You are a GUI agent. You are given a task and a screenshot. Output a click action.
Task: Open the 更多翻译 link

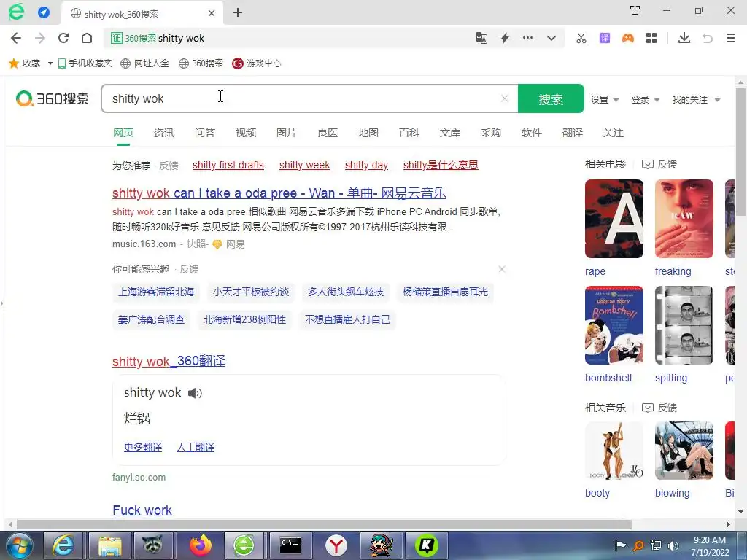point(143,447)
